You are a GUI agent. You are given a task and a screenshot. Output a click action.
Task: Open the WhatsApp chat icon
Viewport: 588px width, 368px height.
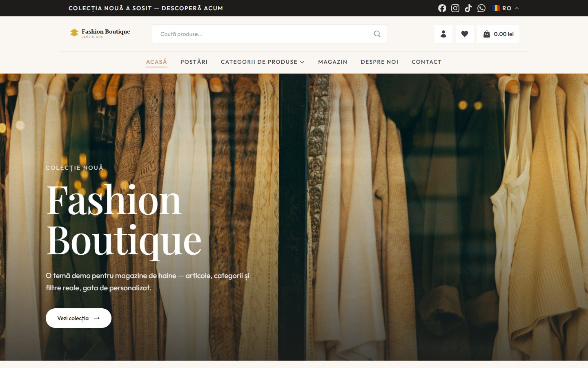click(481, 8)
